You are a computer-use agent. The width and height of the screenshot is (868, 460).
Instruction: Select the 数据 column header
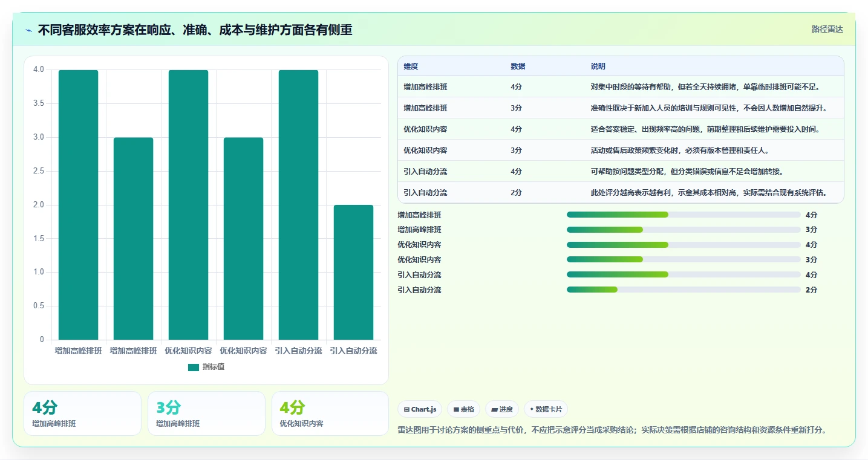(x=518, y=66)
